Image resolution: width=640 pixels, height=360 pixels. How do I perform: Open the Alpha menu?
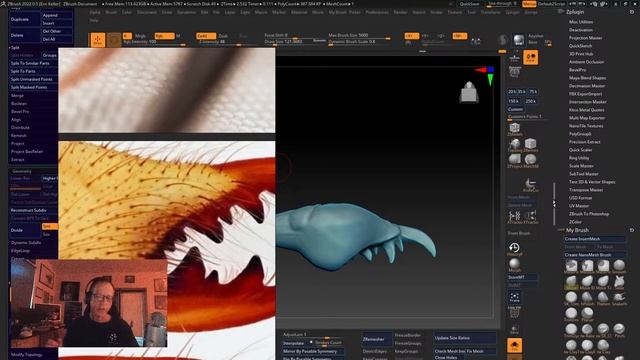[x=95, y=12]
